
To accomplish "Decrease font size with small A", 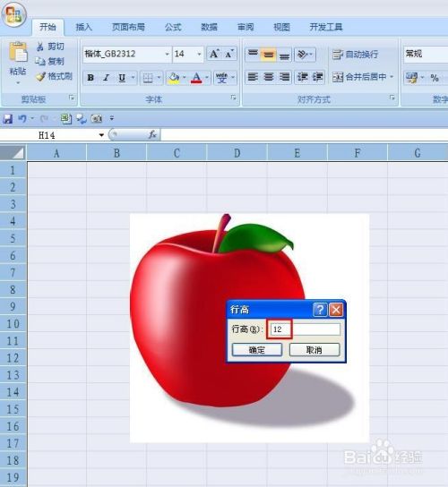I will (229, 54).
